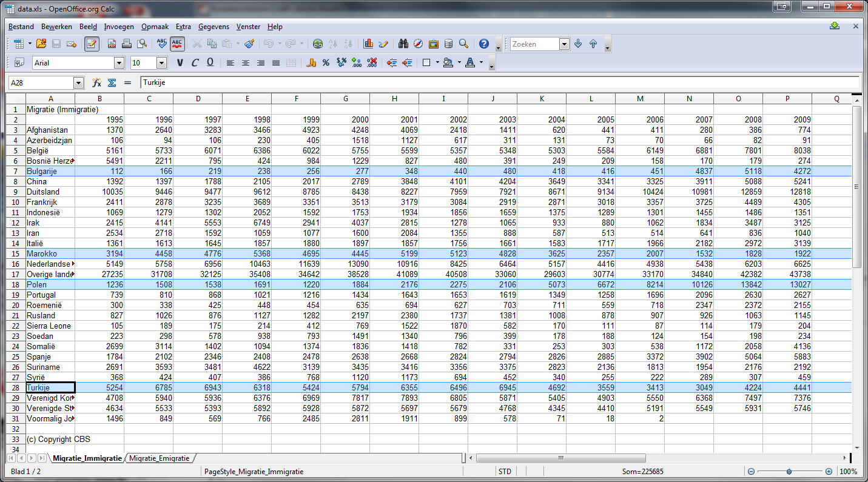The image size is (868, 482).
Task: Select column header G
Action: point(345,99)
